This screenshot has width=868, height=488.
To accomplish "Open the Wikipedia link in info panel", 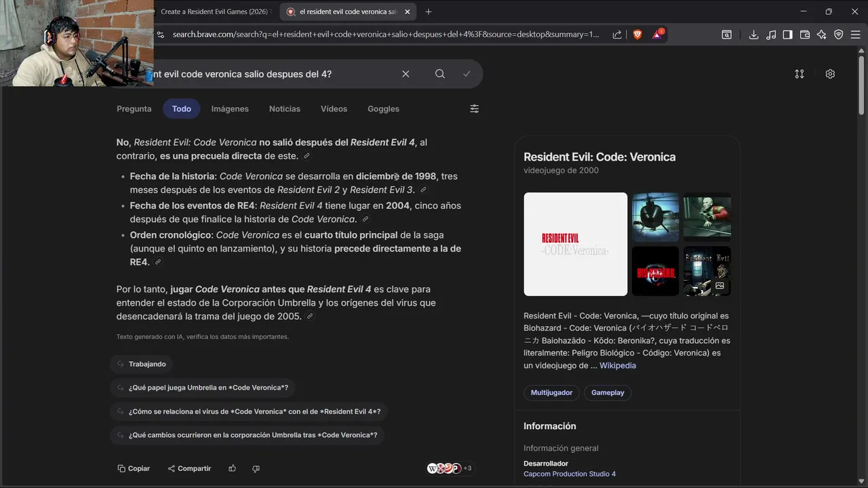I will [618, 365].
